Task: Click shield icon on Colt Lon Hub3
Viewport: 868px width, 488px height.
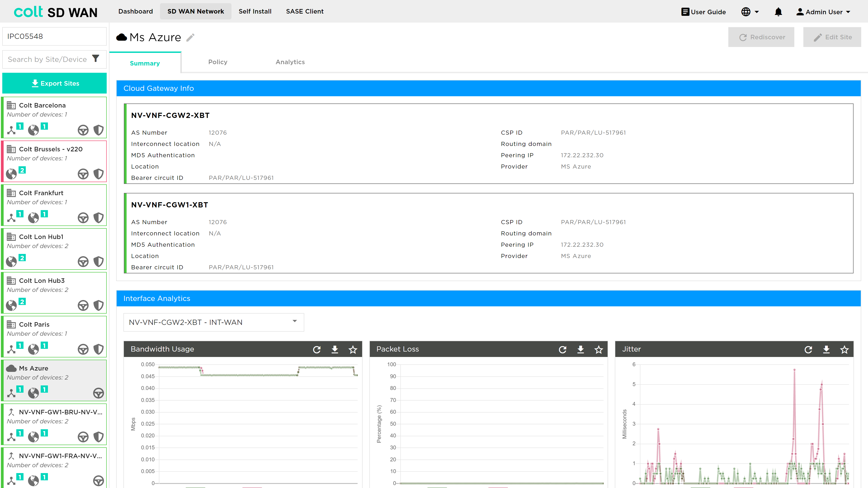Action: coord(98,305)
